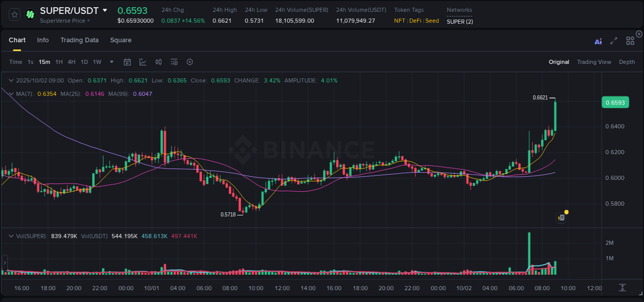Collapse the MA indicators row

[x=11, y=94]
